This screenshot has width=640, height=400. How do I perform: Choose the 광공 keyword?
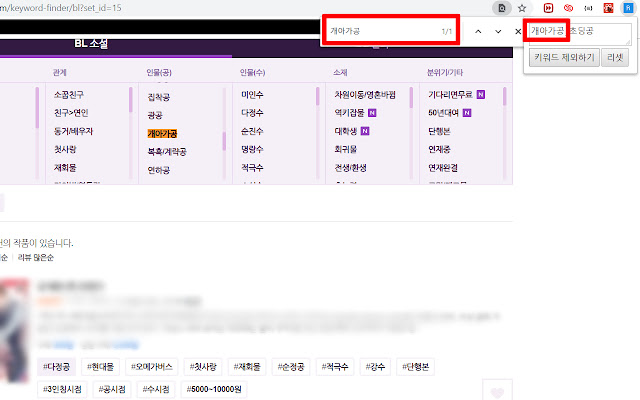[x=155, y=116]
